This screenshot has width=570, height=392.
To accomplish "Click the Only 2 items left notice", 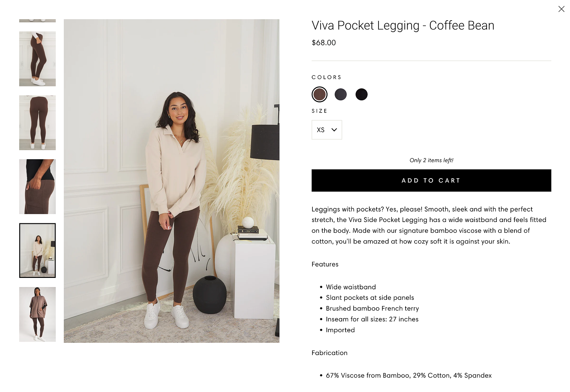I will [431, 160].
